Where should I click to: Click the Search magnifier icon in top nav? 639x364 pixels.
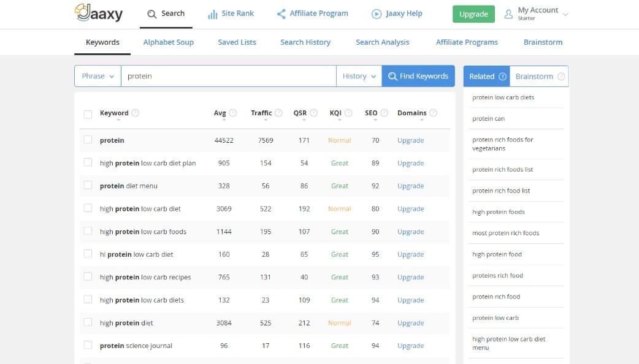point(151,14)
